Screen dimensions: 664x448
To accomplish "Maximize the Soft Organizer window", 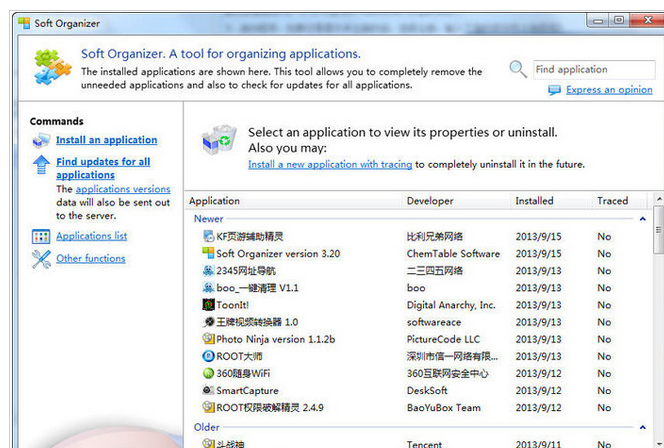I will coord(619,20).
